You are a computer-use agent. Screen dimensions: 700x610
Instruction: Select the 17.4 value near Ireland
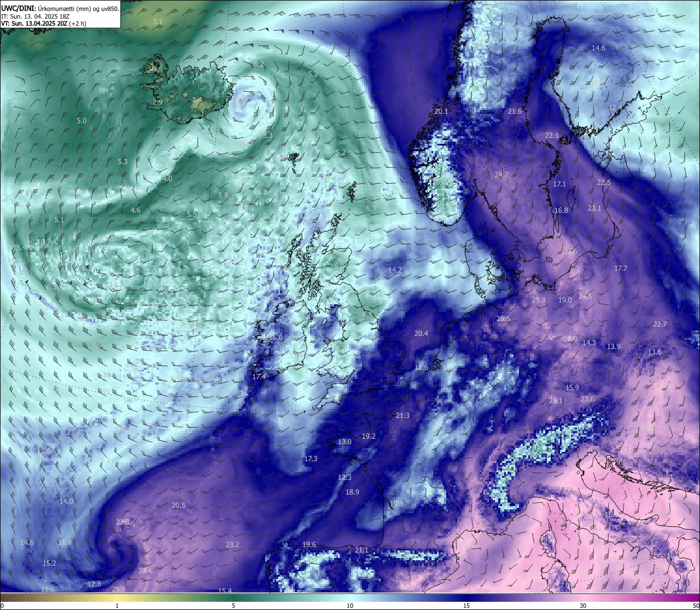(259, 376)
